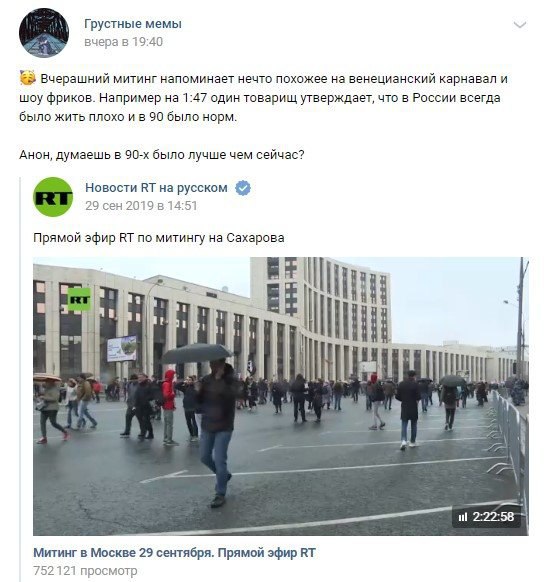Open the Грустные мемы group avatar
The width and height of the screenshot is (544, 582).
(44, 33)
